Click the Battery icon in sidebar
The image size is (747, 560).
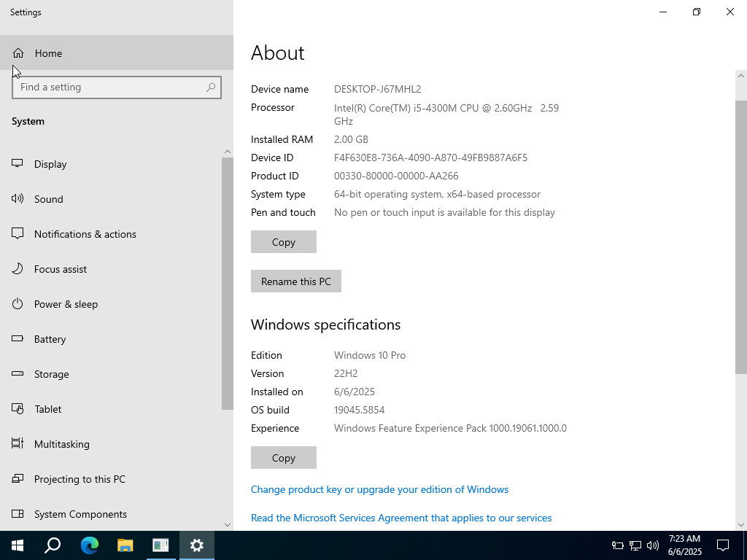coord(18,338)
